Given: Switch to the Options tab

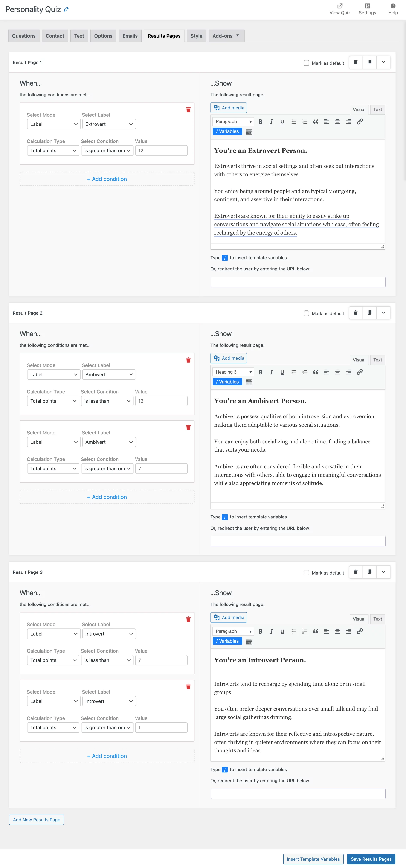Looking at the screenshot, I should [x=103, y=36].
